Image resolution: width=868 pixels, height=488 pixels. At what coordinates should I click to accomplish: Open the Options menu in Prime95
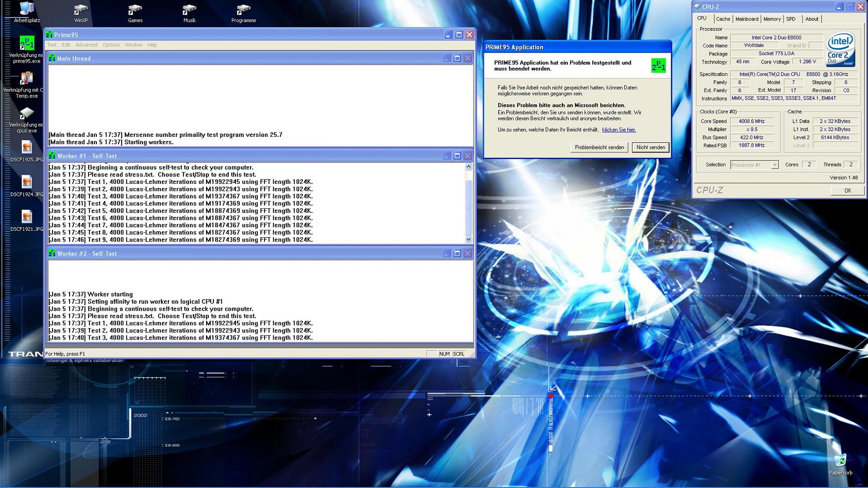click(111, 45)
